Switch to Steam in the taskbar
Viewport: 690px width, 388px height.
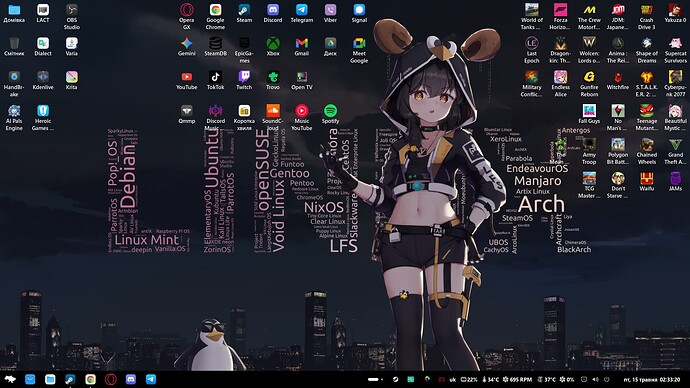click(70, 379)
